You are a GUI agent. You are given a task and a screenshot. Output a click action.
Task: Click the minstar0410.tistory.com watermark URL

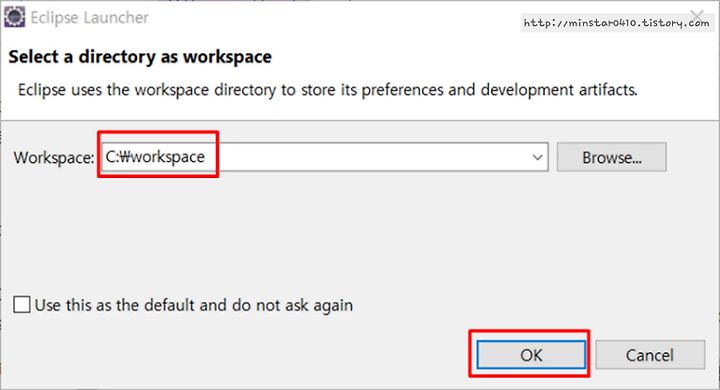click(x=616, y=23)
